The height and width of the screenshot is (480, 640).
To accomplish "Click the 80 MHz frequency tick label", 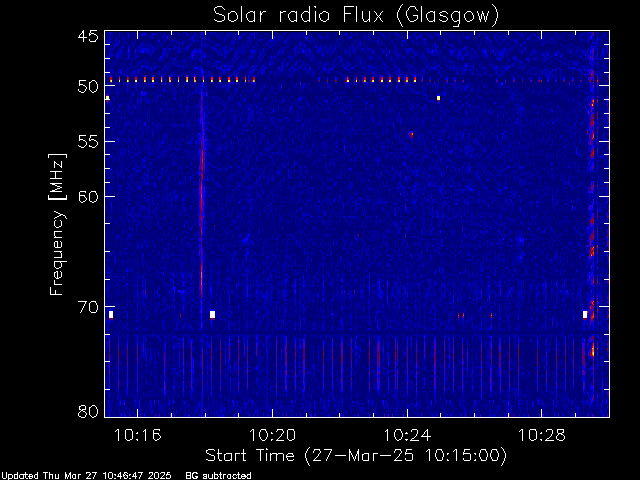I will click(88, 411).
